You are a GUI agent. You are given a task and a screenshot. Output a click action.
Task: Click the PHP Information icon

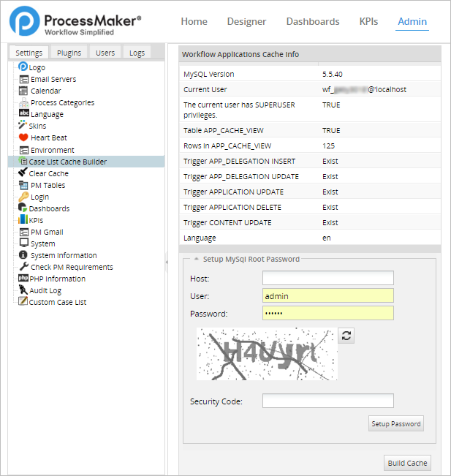pyautogui.click(x=23, y=279)
